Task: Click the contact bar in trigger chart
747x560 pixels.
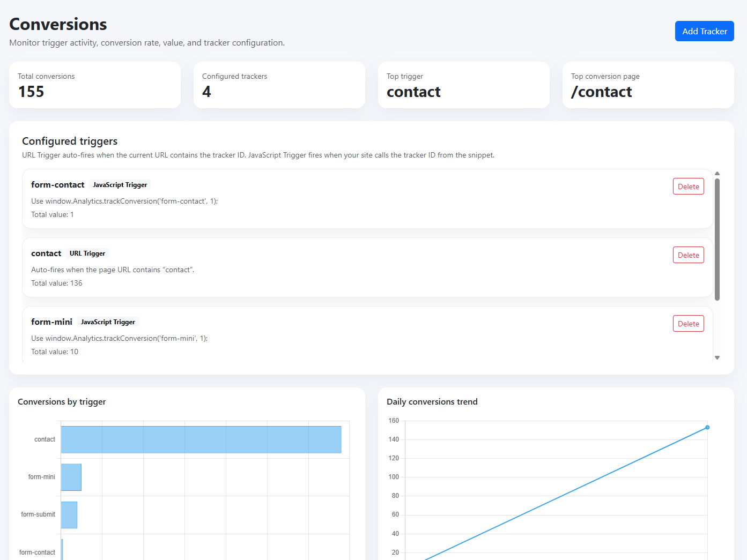Action: pos(201,439)
